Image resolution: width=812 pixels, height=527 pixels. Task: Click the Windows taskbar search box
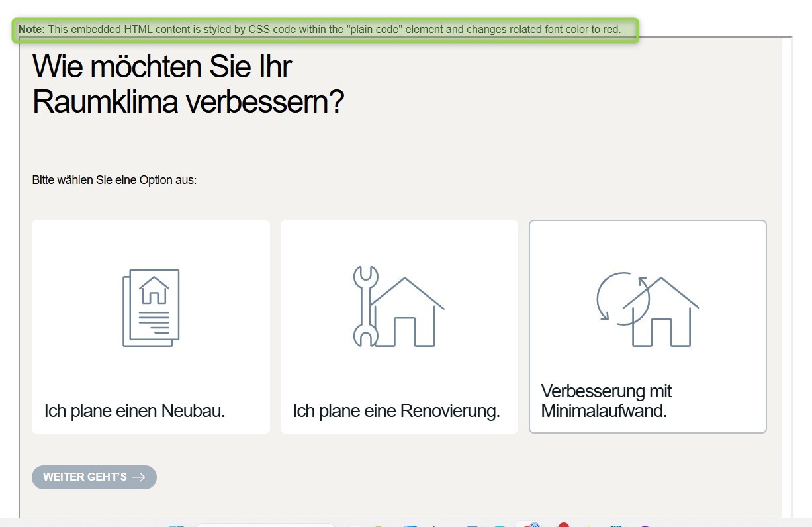pyautogui.click(x=265, y=524)
